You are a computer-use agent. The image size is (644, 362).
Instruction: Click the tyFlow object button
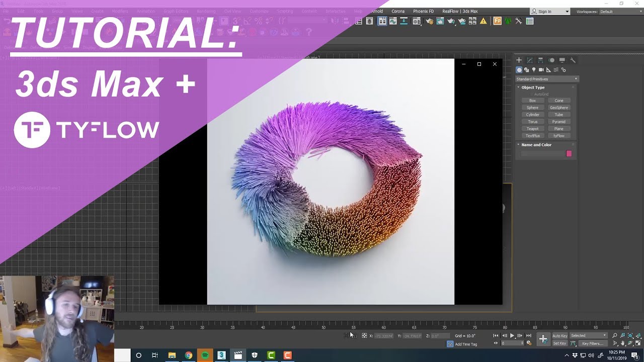click(559, 136)
